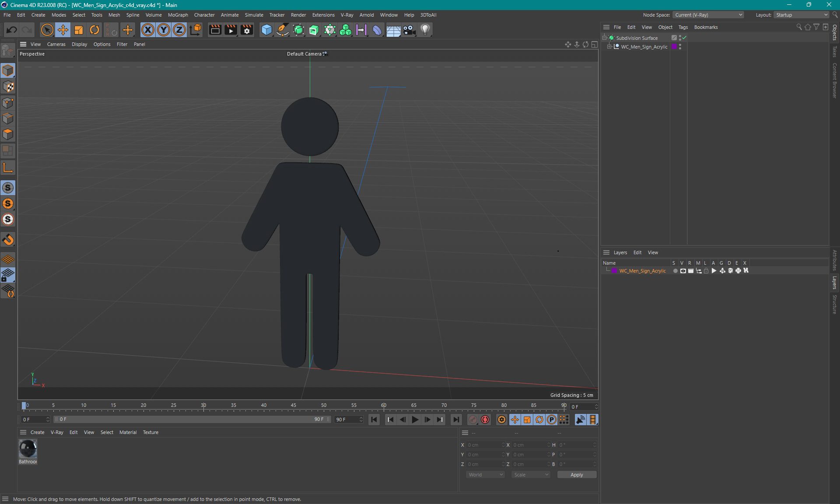Toggle layer render visibility icon
The height and width of the screenshot is (504, 840).
coord(691,271)
